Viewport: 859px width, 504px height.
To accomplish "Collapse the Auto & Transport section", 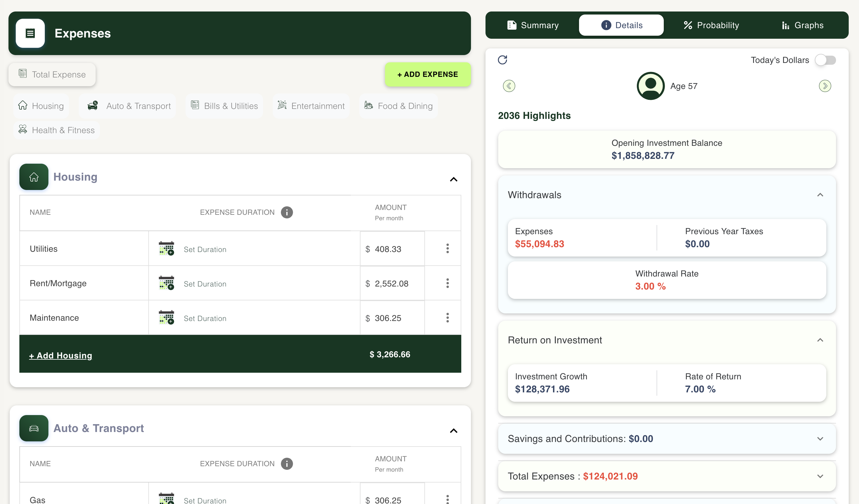I will pyautogui.click(x=453, y=431).
